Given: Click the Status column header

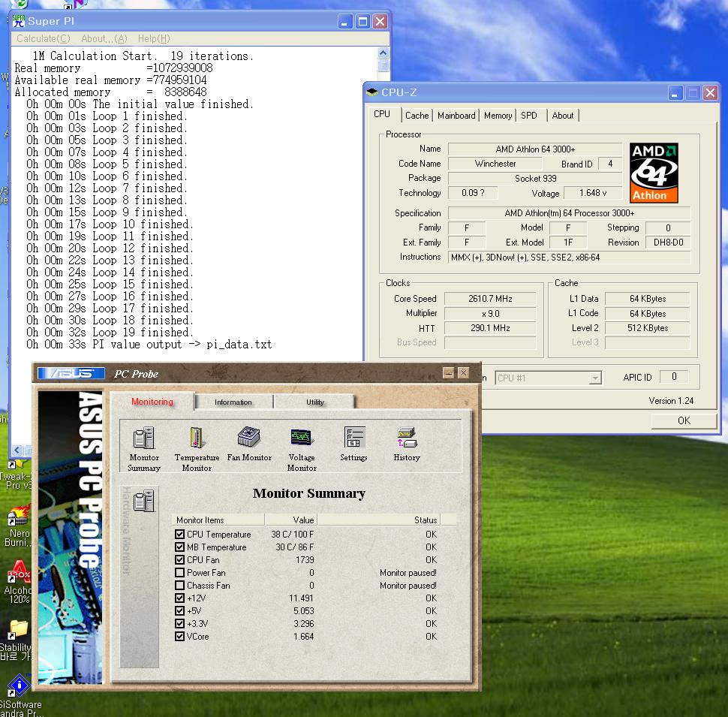Looking at the screenshot, I should (x=378, y=520).
